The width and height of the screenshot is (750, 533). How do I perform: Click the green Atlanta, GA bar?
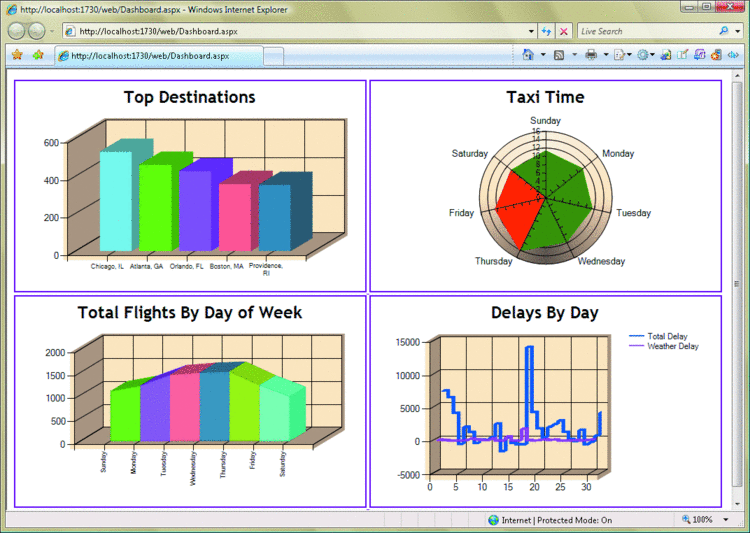click(x=155, y=207)
